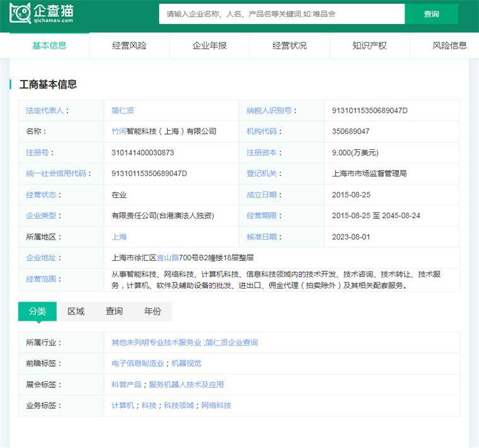Open legal representative 简仁贤 link
Screen dimensions: 479x448
(123, 110)
